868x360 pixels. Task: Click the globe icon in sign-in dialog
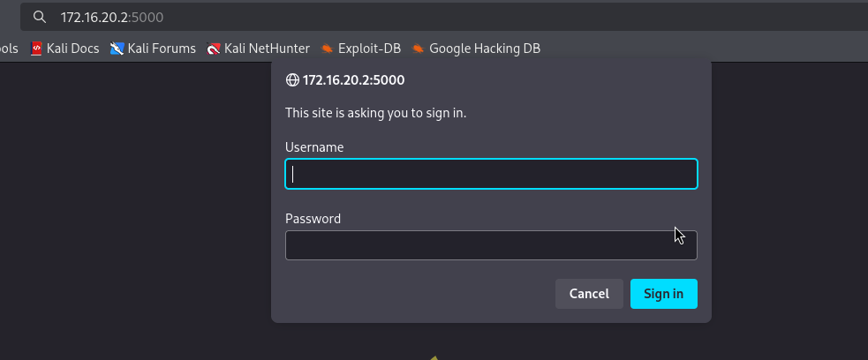(292, 80)
